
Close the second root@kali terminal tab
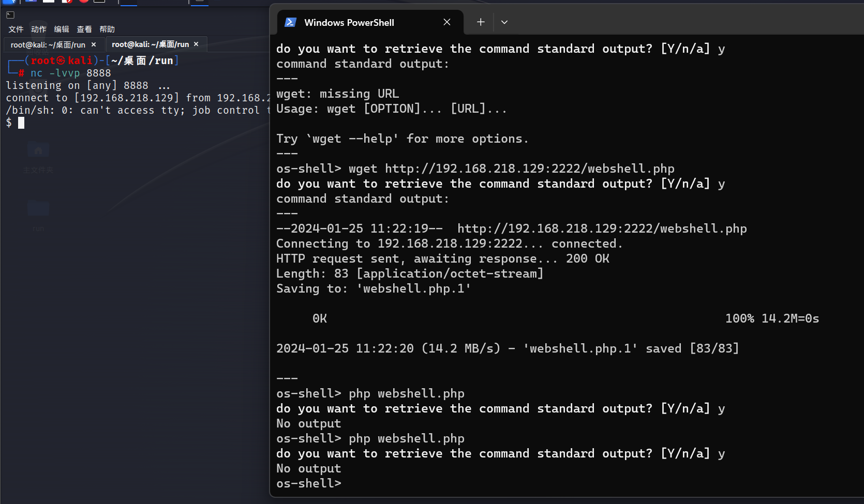(196, 44)
